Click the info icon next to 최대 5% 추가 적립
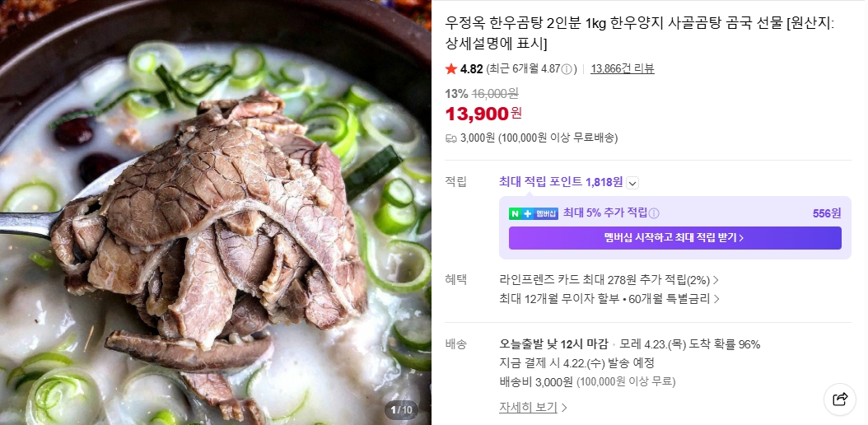The image size is (868, 425). tap(654, 213)
